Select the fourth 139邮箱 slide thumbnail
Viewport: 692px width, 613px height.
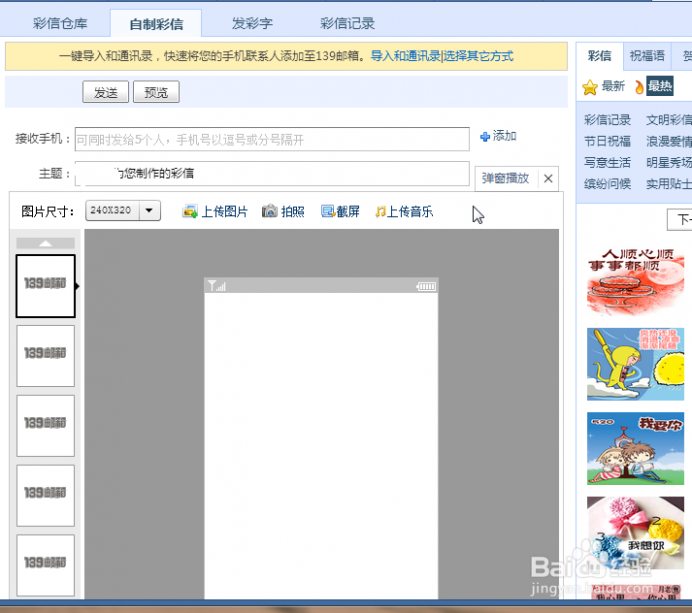(45, 496)
